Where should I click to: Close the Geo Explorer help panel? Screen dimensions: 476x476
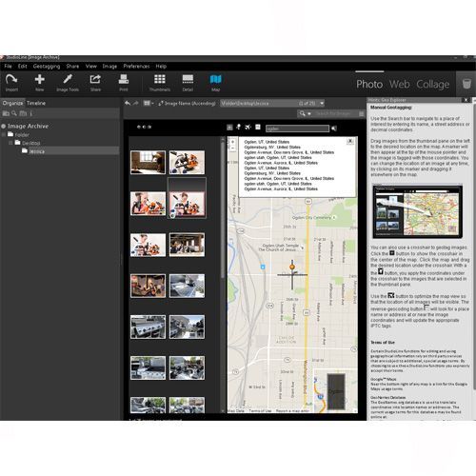pos(466,100)
